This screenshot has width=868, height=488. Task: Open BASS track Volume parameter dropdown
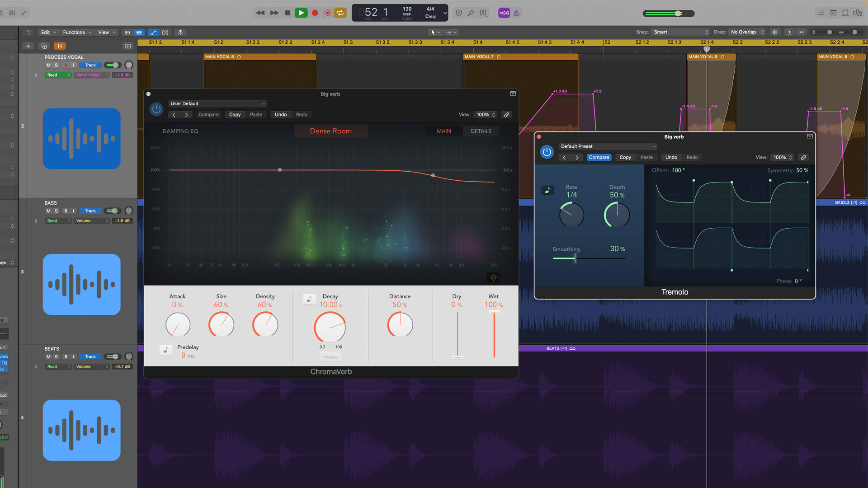pyautogui.click(x=92, y=221)
